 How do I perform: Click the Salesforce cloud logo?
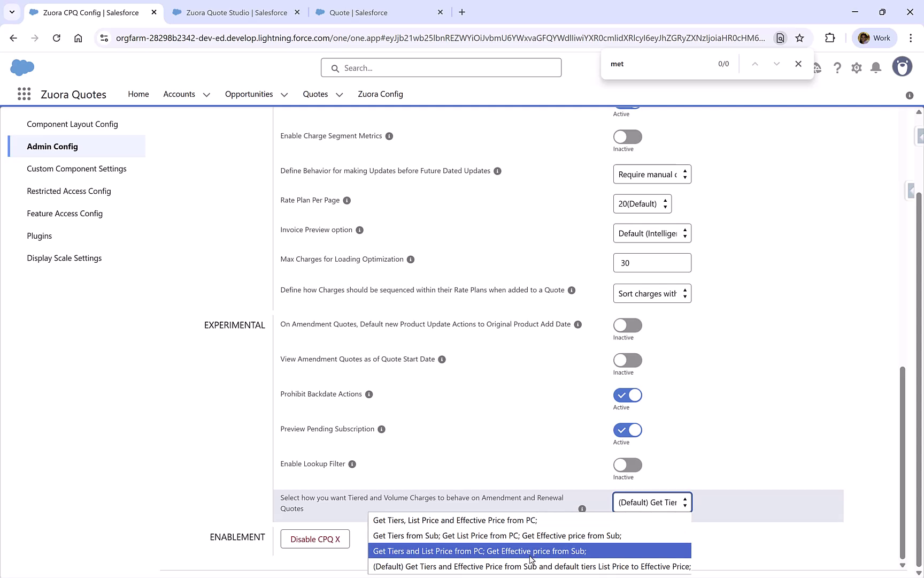click(22, 67)
